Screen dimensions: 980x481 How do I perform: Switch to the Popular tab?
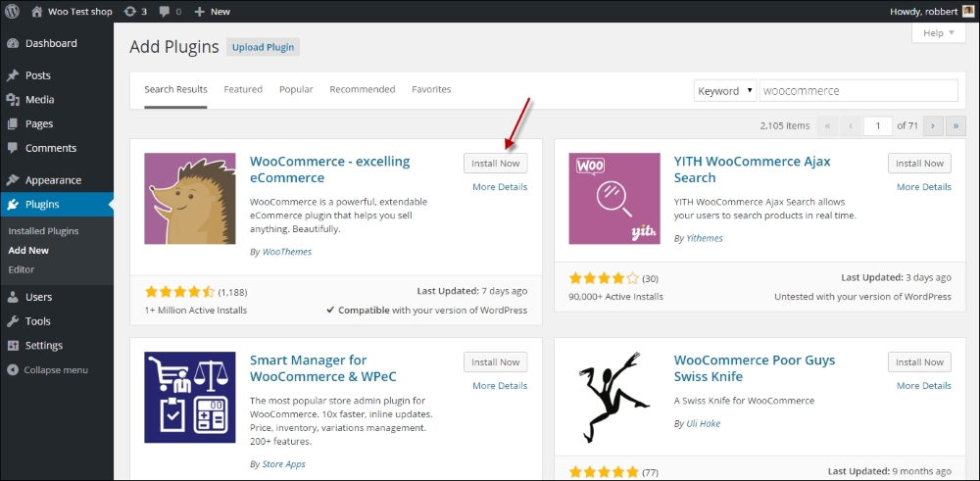(x=296, y=89)
